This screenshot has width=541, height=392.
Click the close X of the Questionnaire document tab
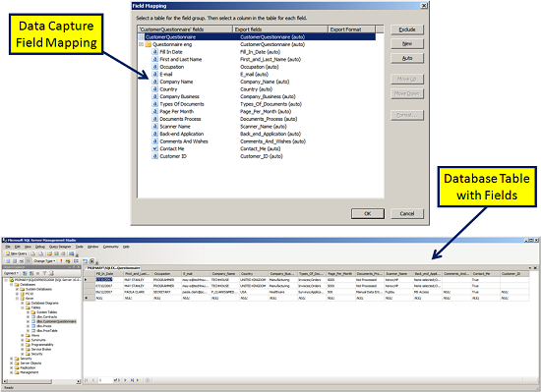click(x=535, y=267)
